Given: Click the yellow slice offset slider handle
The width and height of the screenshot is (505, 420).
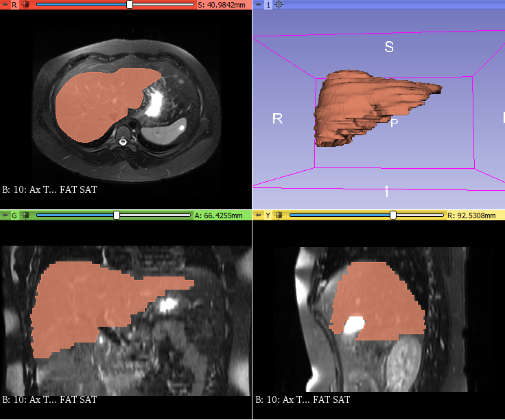Looking at the screenshot, I should 393,215.
